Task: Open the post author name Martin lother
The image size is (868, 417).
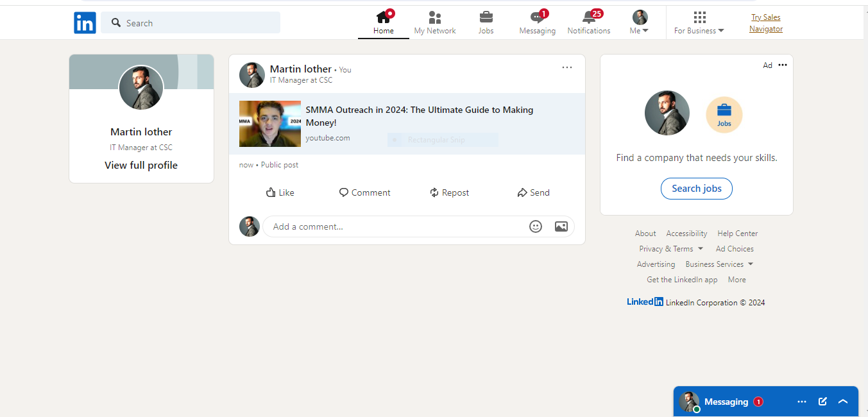Action: 301,69
